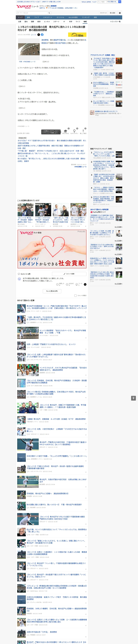Screen dimensions: 138x644
Task: Open the 有料 navigation tab
Action: [x=95, y=17]
